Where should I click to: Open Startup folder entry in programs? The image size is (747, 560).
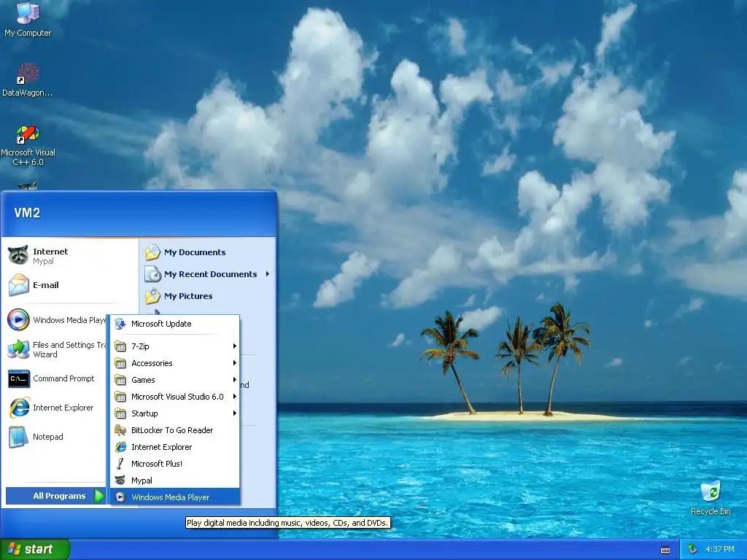pos(175,413)
